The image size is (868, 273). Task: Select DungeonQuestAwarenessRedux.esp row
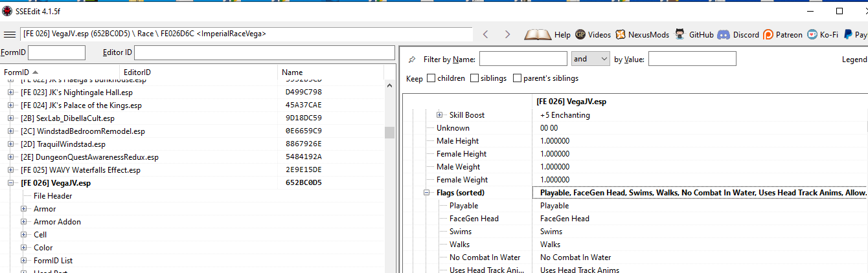[x=89, y=157]
